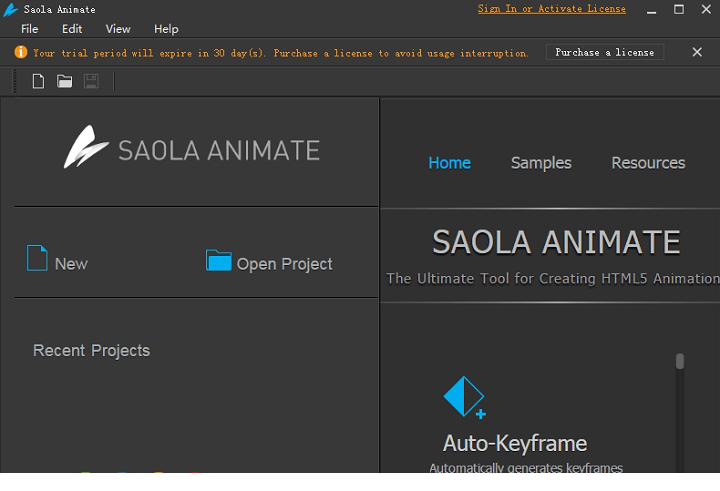Click the large Saola Animate logo
The width and height of the screenshot is (720, 491).
pyautogui.click(x=191, y=147)
